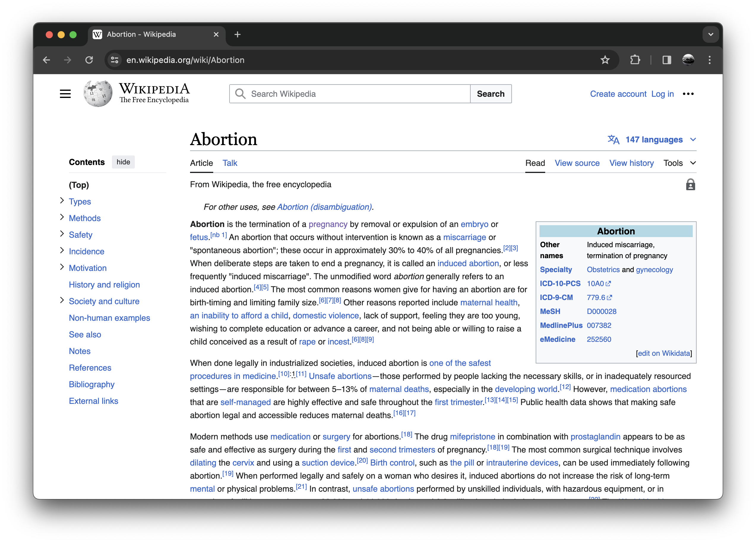Switch to the Talk tab
The width and height of the screenshot is (756, 543).
pos(230,163)
